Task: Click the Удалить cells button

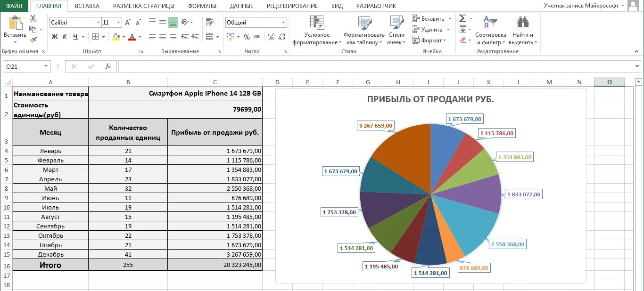Action: pos(431,29)
